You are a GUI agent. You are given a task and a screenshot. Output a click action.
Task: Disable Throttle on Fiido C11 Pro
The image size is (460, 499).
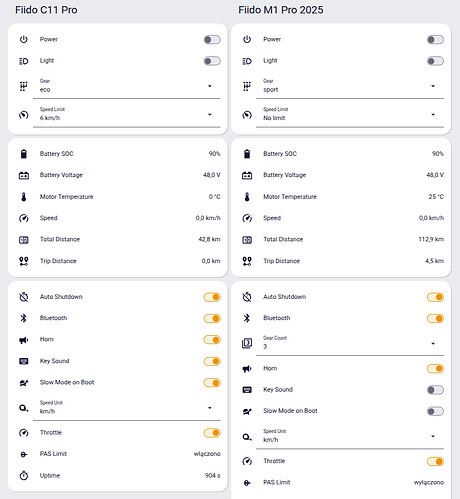tap(212, 433)
